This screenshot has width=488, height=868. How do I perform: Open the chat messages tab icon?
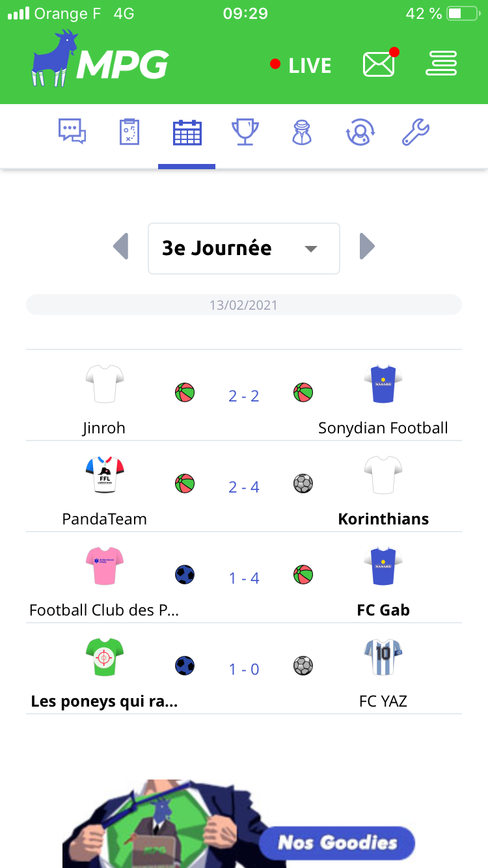coord(72,131)
